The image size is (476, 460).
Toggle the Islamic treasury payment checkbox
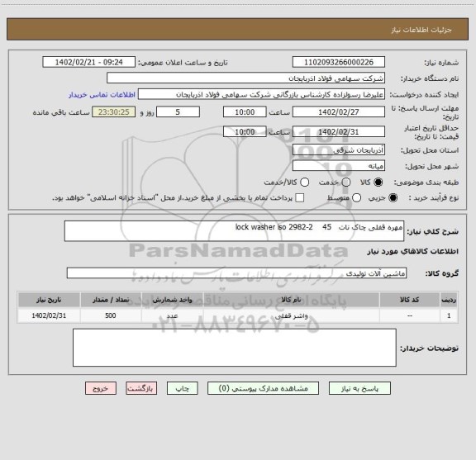tap(300, 198)
